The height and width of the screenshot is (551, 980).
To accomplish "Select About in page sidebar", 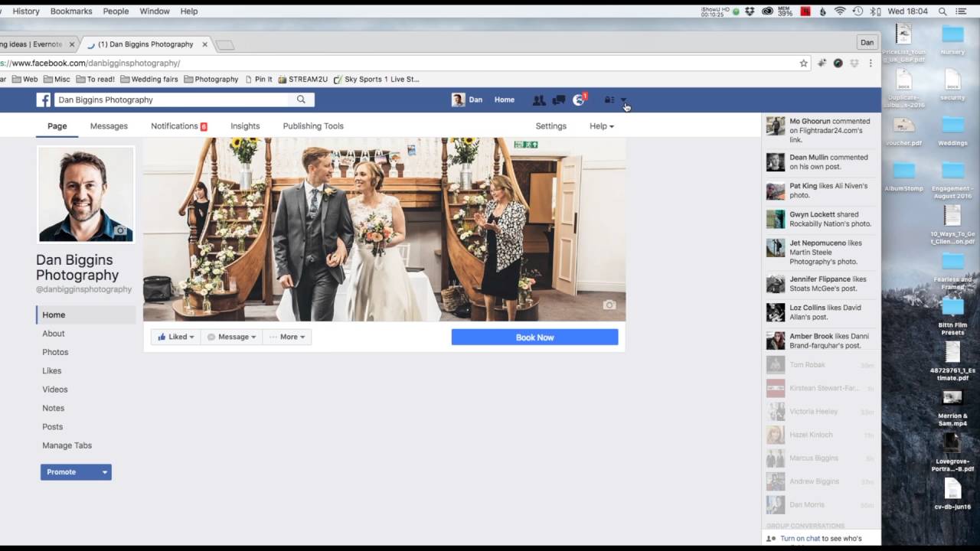I will point(54,334).
